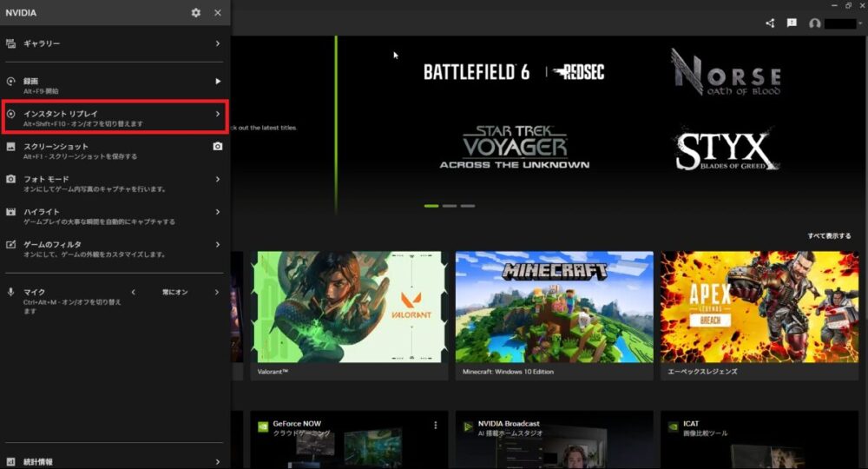
Task: Open three-dot menu on GeForce NOW card
Action: [436, 426]
